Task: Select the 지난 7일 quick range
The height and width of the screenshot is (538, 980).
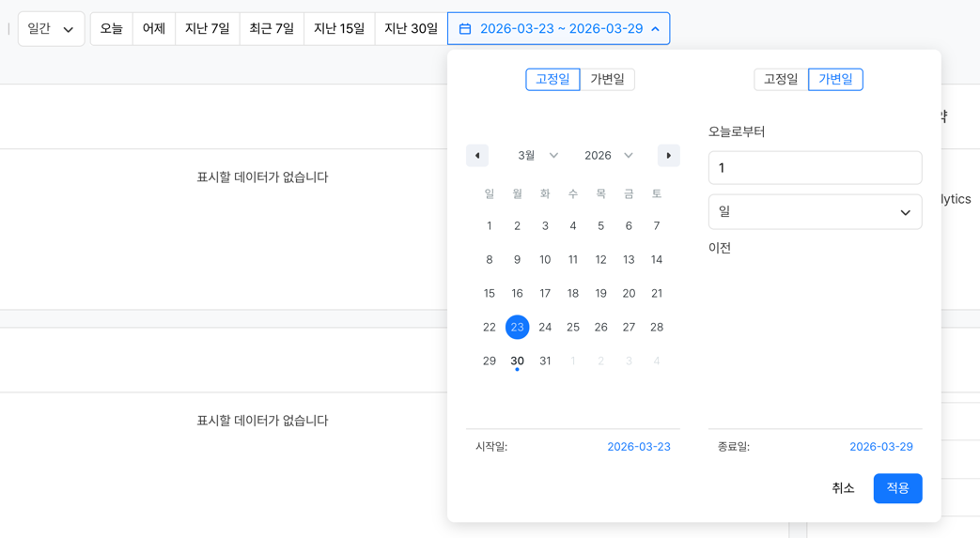Action: click(208, 29)
